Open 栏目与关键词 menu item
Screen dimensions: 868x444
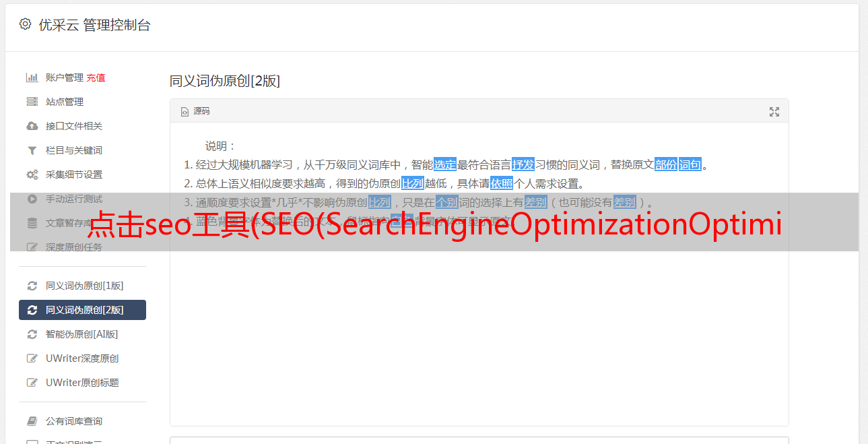pos(74,150)
